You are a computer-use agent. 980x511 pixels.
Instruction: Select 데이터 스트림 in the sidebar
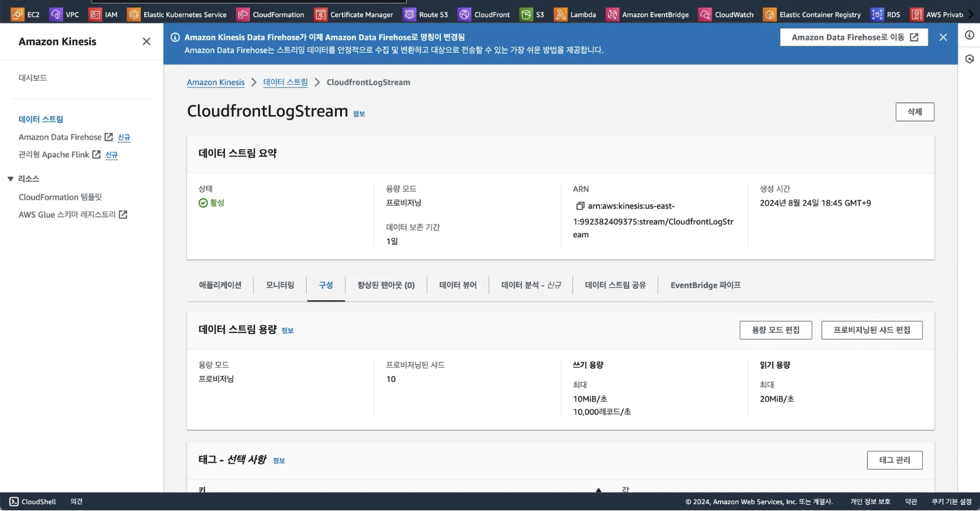(41, 119)
